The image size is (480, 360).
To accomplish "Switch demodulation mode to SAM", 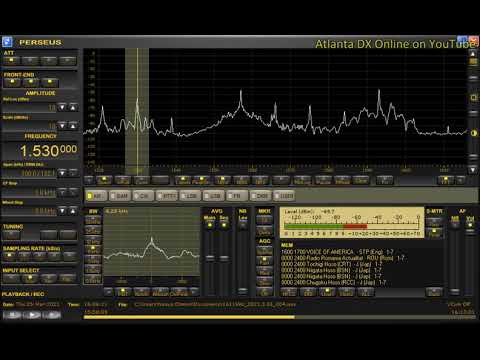I will [120, 196].
